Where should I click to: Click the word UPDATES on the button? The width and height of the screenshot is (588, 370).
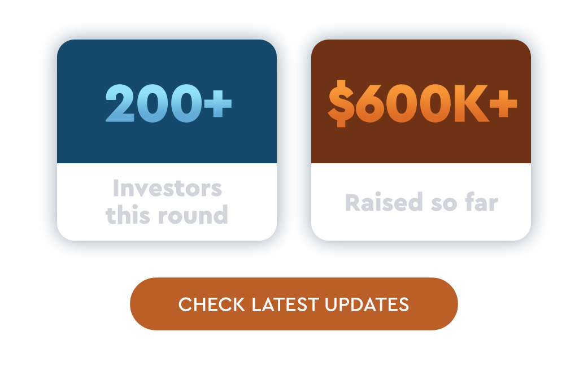tap(365, 304)
